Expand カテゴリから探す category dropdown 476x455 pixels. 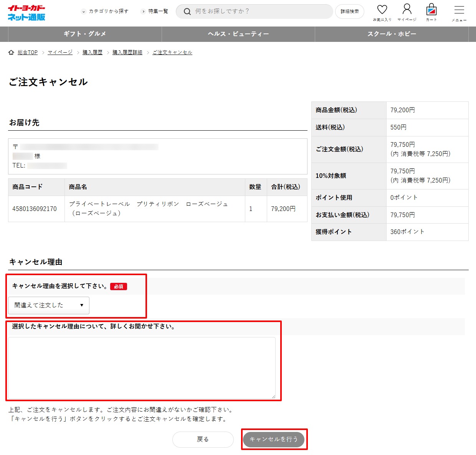(105, 12)
